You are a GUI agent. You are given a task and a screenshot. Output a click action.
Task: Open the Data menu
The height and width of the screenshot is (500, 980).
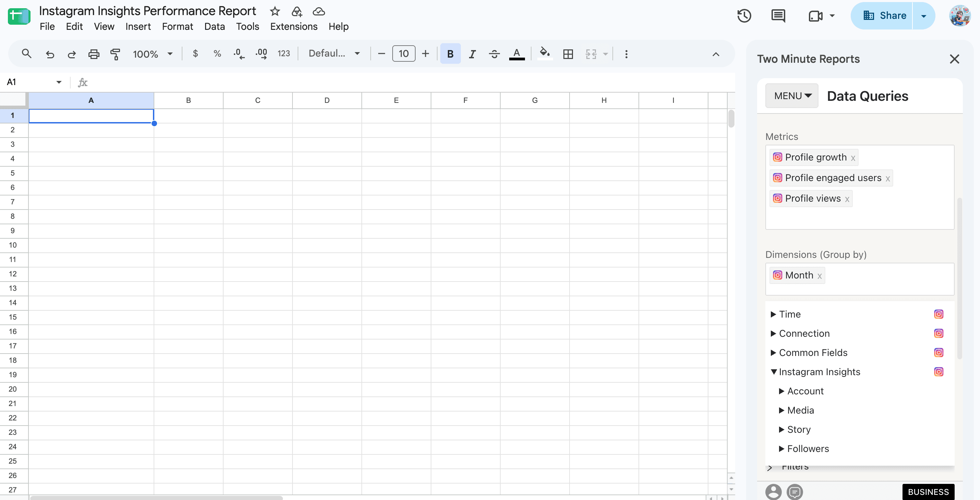point(215,27)
